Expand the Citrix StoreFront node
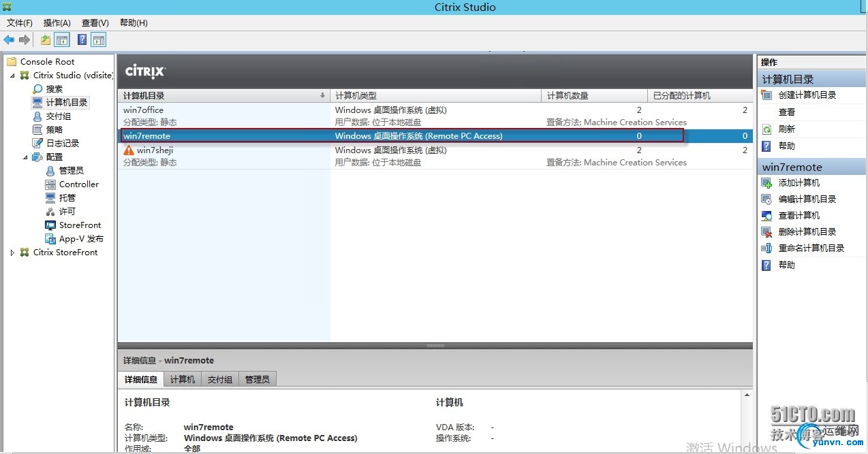This screenshot has width=868, height=454. pos(12,253)
